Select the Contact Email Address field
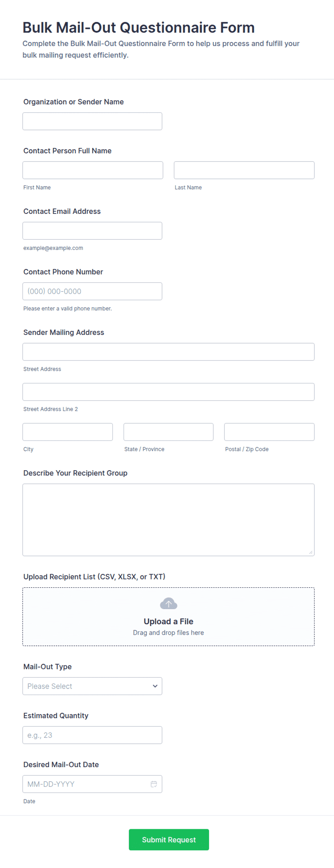This screenshot has width=334, height=868. point(92,231)
